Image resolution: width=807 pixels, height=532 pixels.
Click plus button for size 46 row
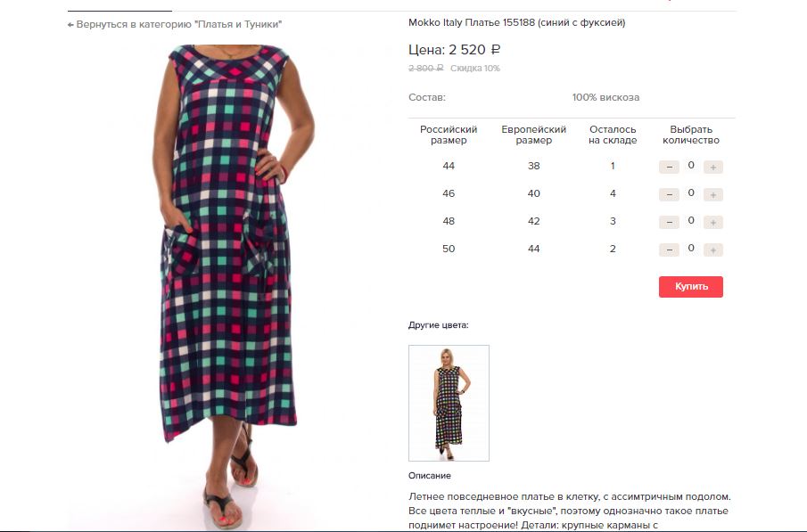pos(712,195)
